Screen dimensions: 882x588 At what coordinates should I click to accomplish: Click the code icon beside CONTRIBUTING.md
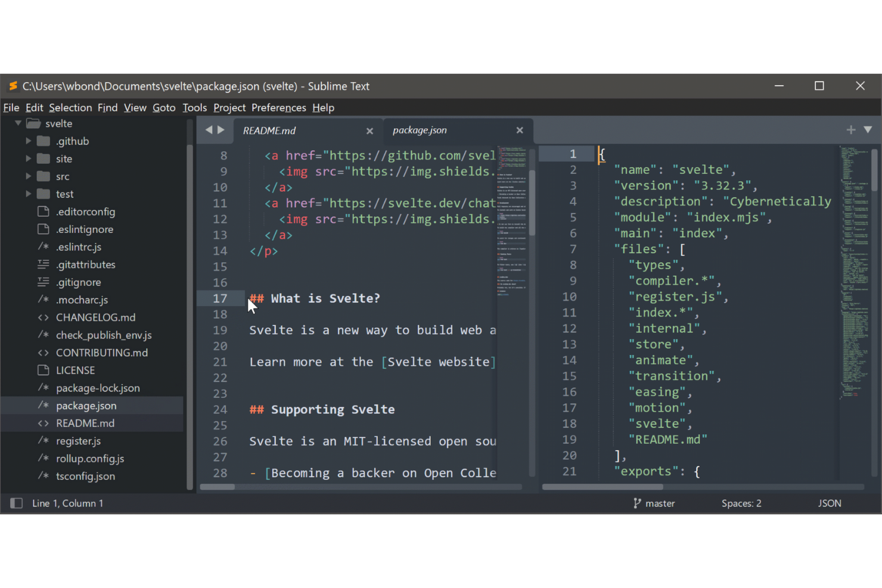tap(43, 352)
